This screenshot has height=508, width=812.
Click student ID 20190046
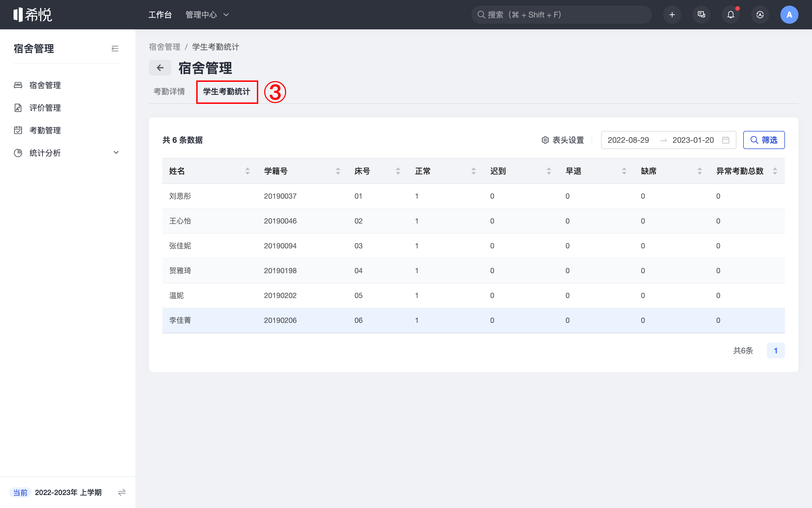coord(280,221)
